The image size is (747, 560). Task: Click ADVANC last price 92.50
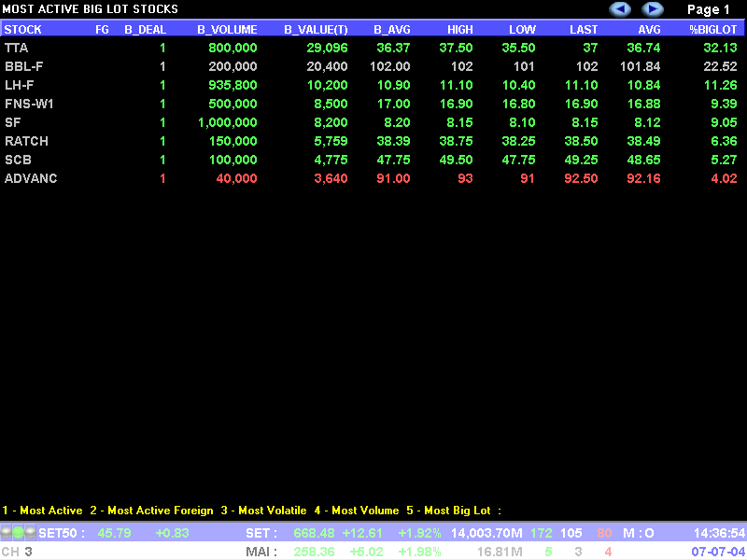click(x=581, y=178)
